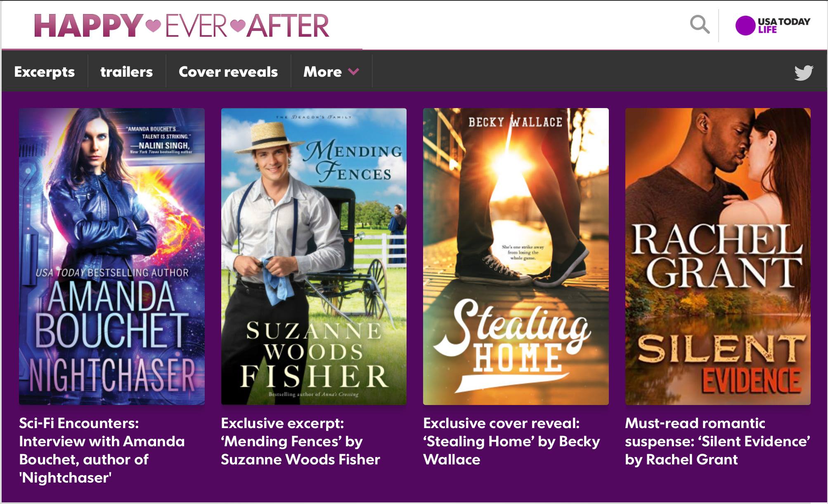This screenshot has width=828, height=504.
Task: Click the Happy Ever After site logo
Action: pyautogui.click(x=182, y=26)
